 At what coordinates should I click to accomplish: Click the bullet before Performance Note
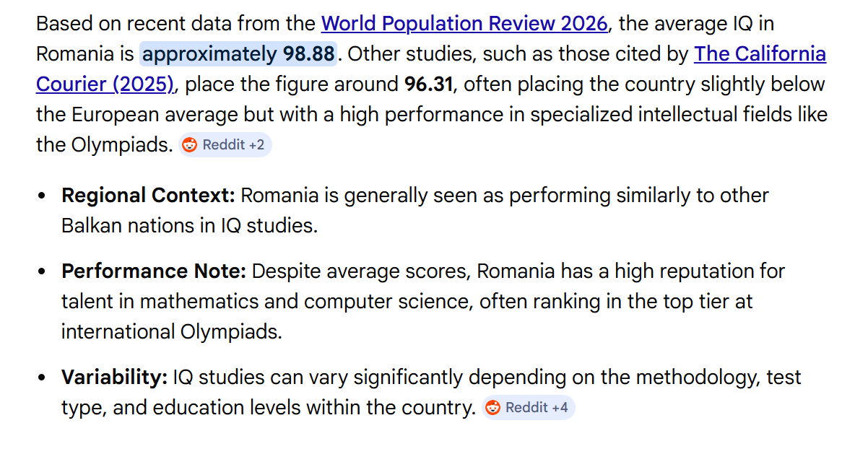(43, 272)
